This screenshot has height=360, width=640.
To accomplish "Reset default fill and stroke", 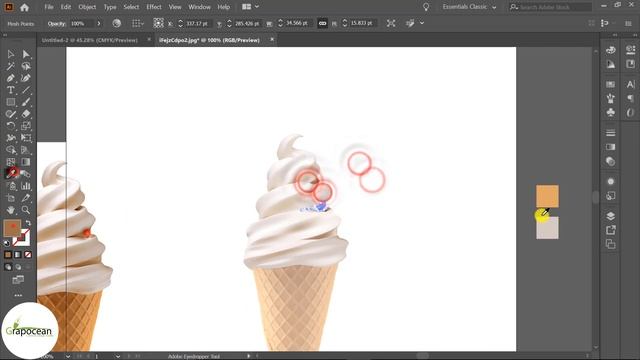I will [x=7, y=243].
